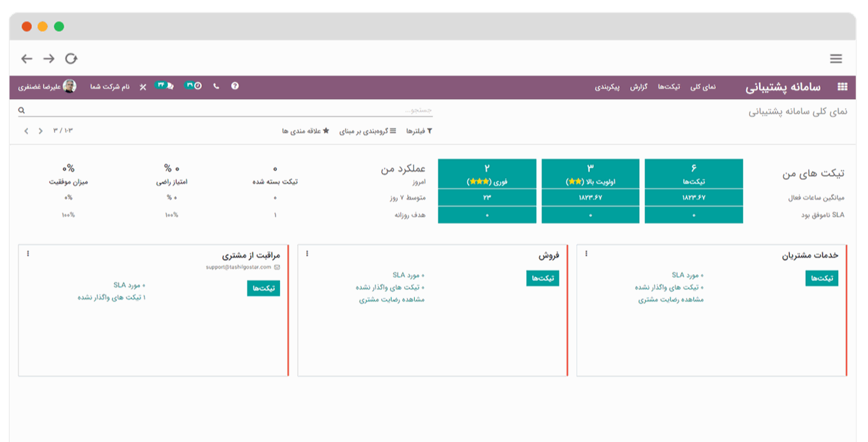Open kebab menu on فروش card
The image size is (868, 442).
pyautogui.click(x=307, y=254)
